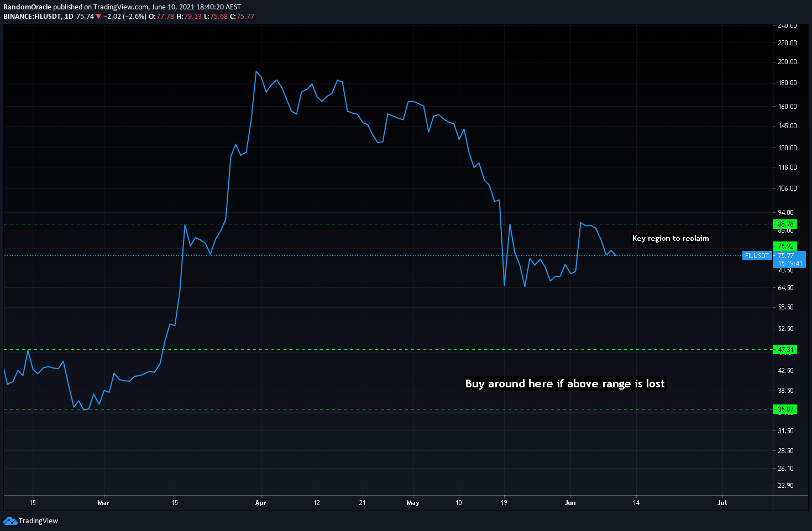Click the TradingView cloud logo icon
Image resolution: width=812 pixels, height=531 pixels.
[10, 521]
